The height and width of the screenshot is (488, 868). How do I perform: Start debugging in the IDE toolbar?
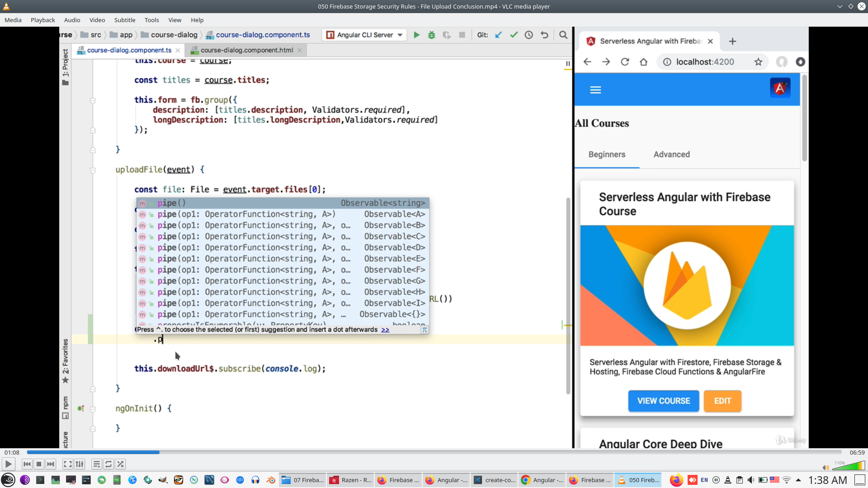pyautogui.click(x=432, y=35)
